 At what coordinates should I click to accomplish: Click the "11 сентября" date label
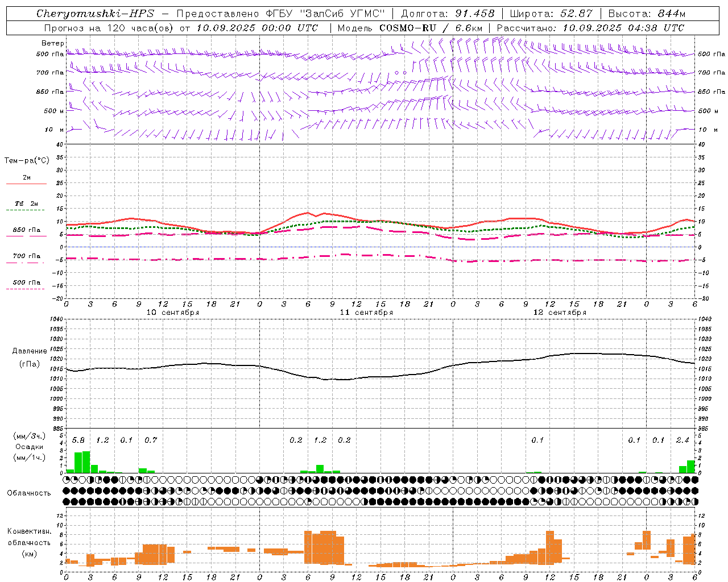[x=366, y=313]
